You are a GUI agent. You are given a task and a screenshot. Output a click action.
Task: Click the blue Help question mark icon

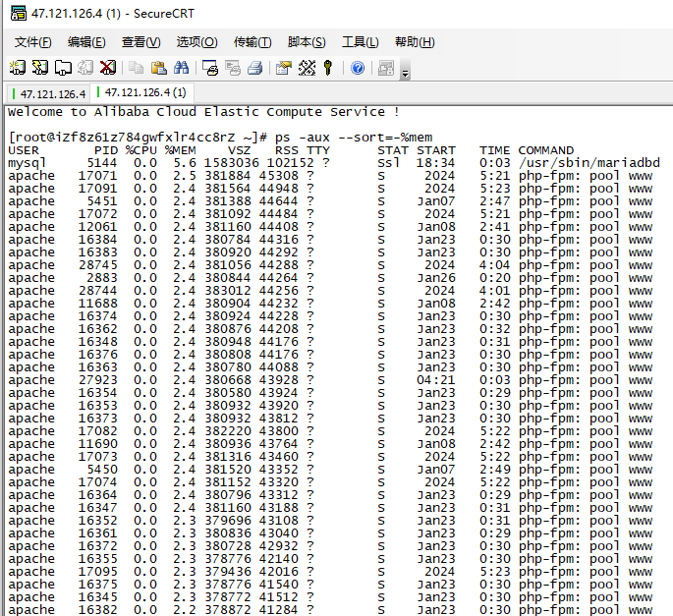pyautogui.click(x=358, y=68)
